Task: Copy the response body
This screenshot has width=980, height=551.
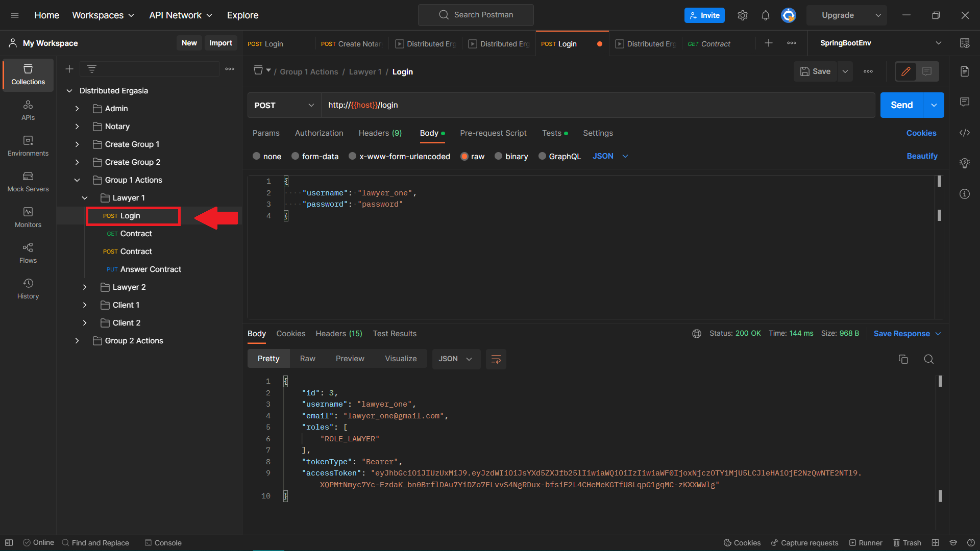Action: point(903,359)
